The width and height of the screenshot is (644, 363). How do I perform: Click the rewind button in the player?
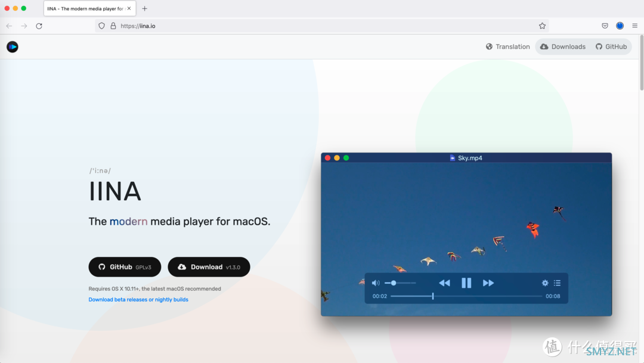[x=444, y=283]
